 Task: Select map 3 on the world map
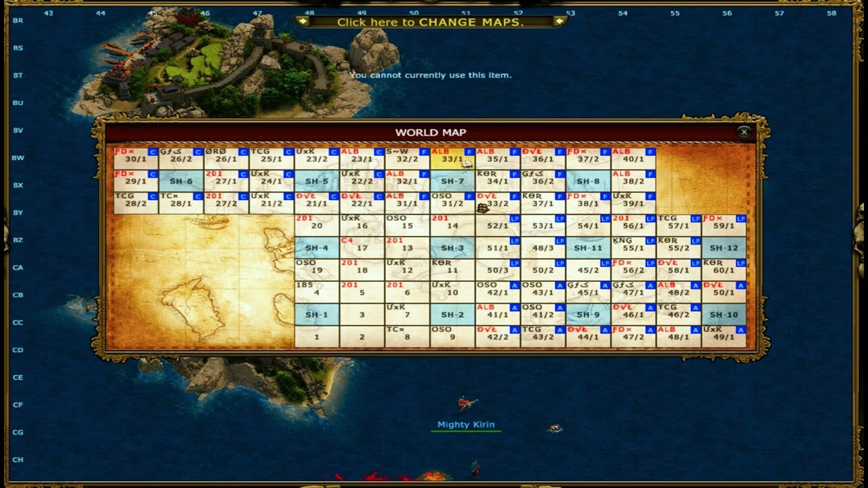pos(362,315)
